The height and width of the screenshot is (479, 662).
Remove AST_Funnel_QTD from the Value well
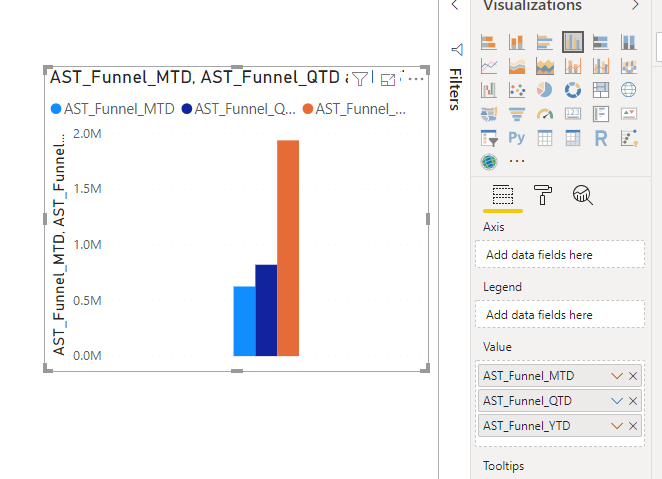click(633, 401)
